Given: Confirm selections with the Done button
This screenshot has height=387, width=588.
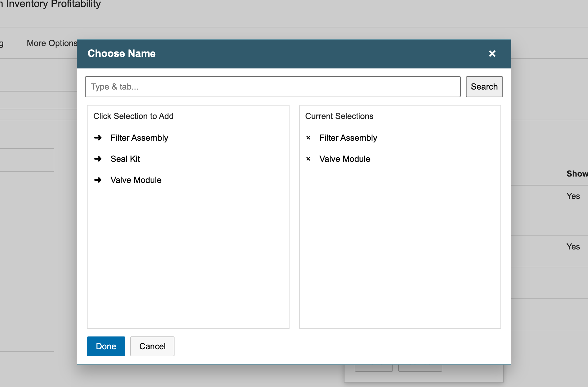Looking at the screenshot, I should tap(106, 346).
